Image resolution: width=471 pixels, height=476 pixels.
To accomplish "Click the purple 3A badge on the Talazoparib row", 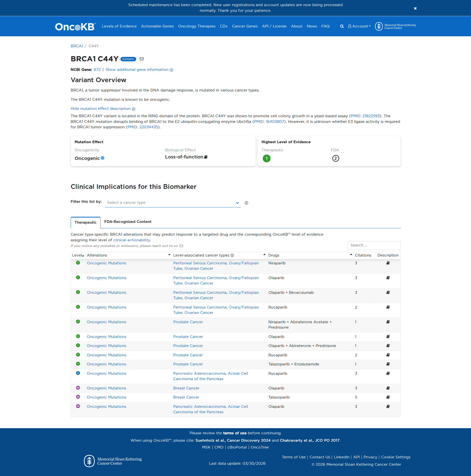I will click(x=78, y=397).
